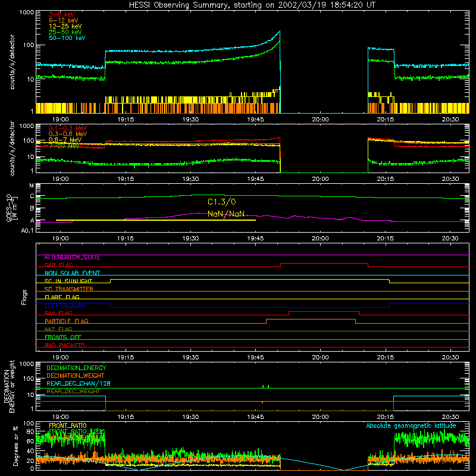Viewport: 476px width, 476px height.
Task: Click the orange MAX_DET_VS_TOT legend label
Action: (74, 437)
